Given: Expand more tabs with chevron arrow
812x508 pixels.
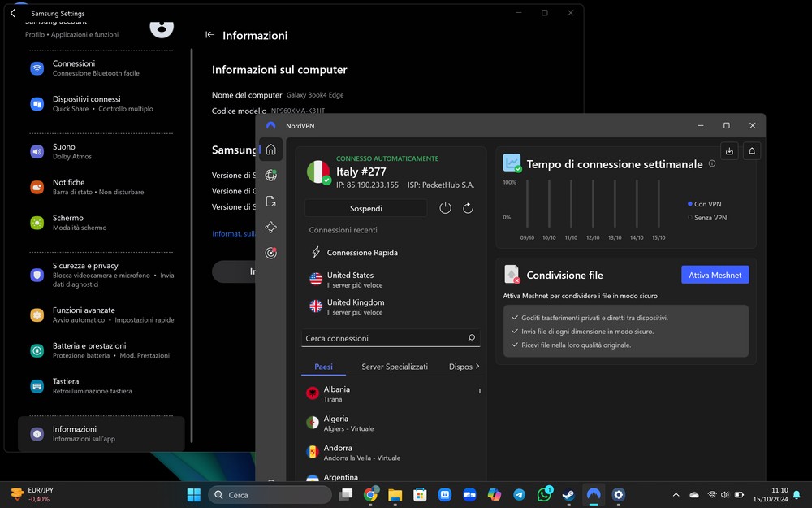Looking at the screenshot, I should tap(477, 366).
